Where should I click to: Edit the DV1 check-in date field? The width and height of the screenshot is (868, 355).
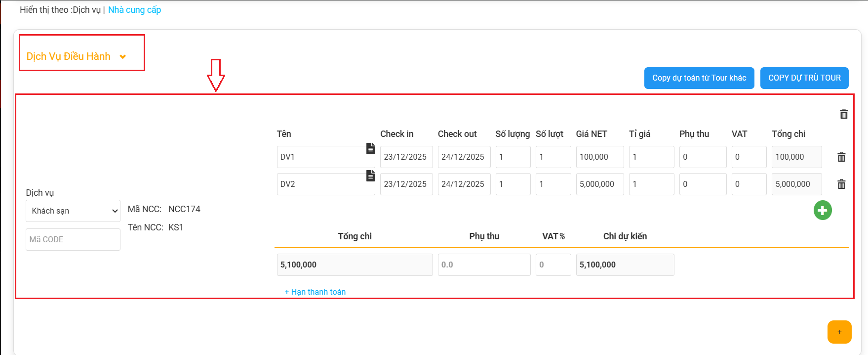[x=406, y=157]
